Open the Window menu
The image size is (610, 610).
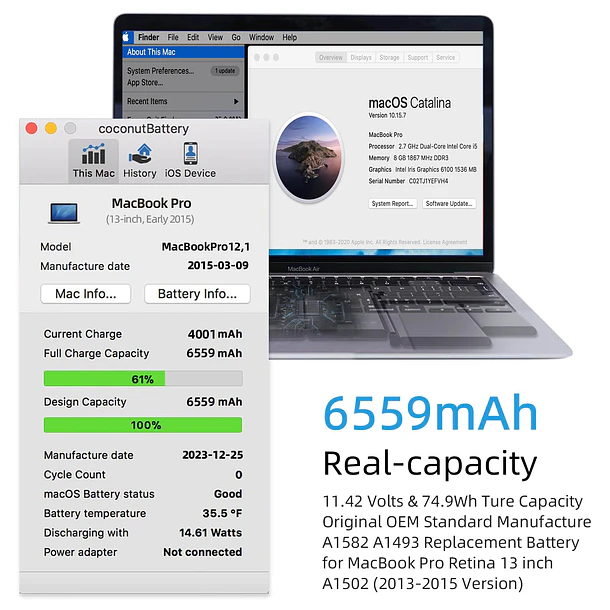261,37
